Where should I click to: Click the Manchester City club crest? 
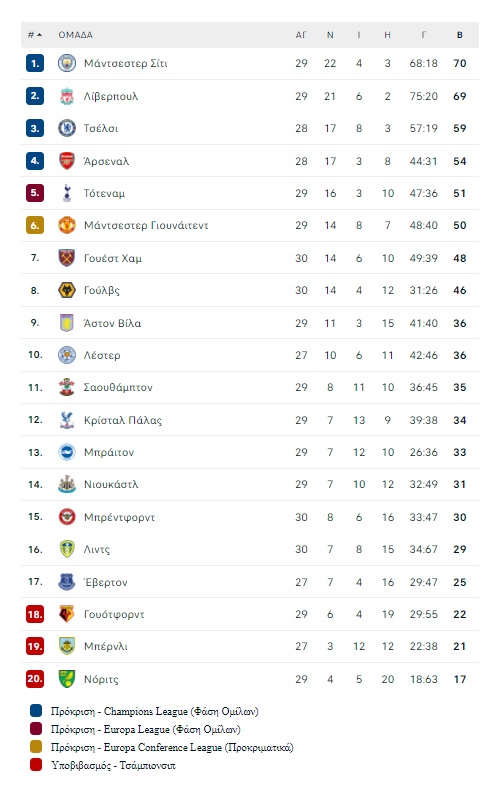[x=67, y=63]
